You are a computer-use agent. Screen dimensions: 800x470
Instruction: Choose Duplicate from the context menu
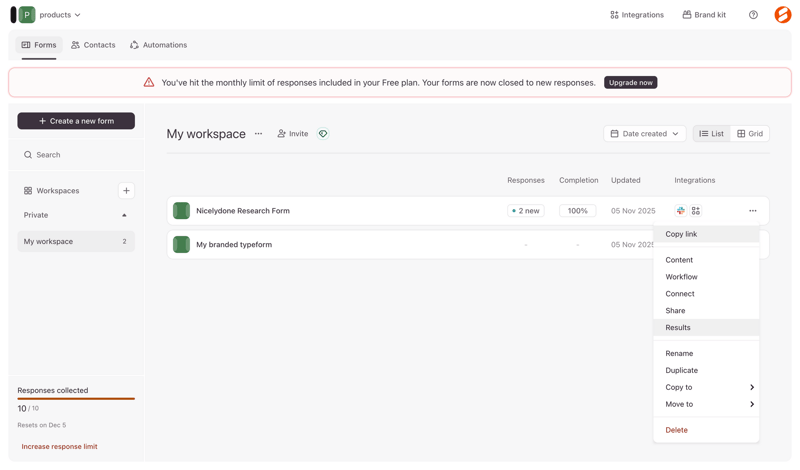point(706,370)
